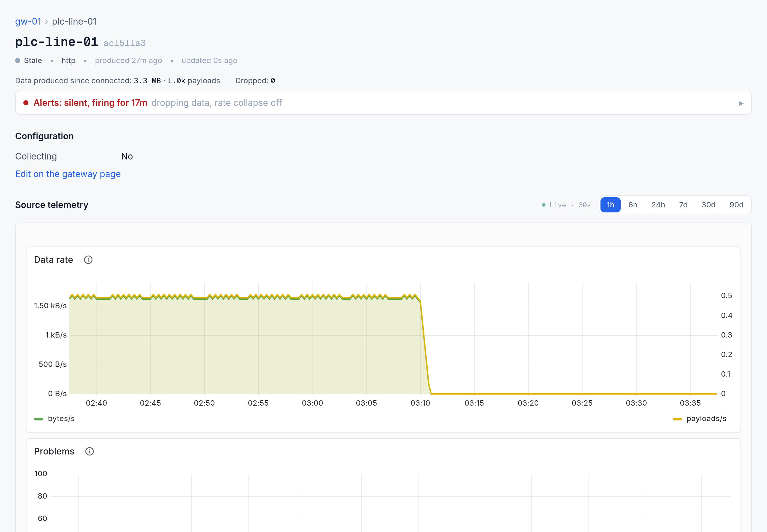767x532 pixels.
Task: Click the '3.3 MB' data produced value
Action: point(147,81)
